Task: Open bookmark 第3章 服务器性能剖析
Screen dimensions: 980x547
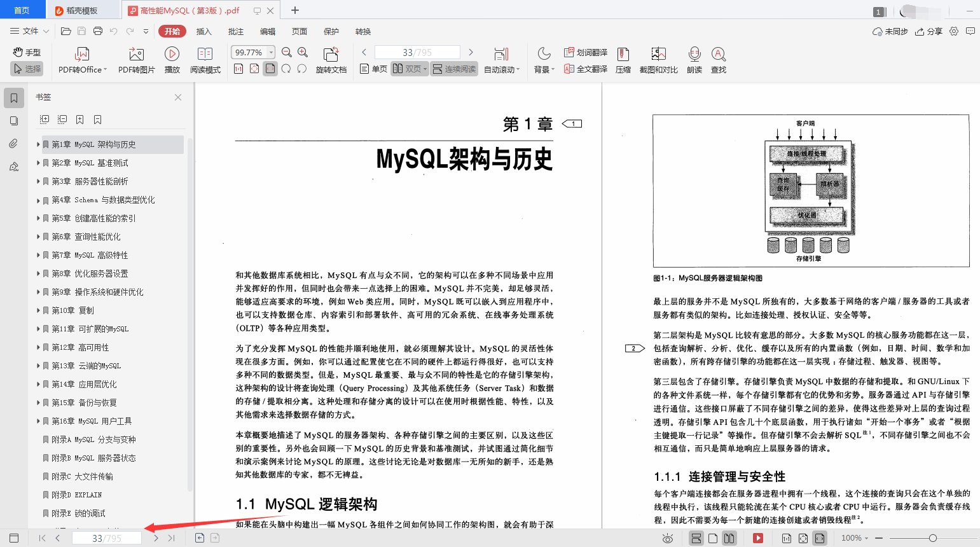Action: pyautogui.click(x=90, y=181)
